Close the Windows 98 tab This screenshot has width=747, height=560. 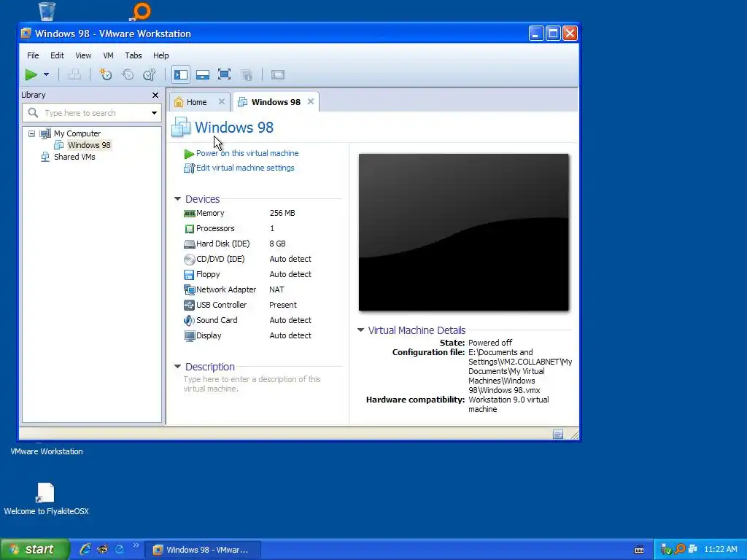(x=311, y=101)
